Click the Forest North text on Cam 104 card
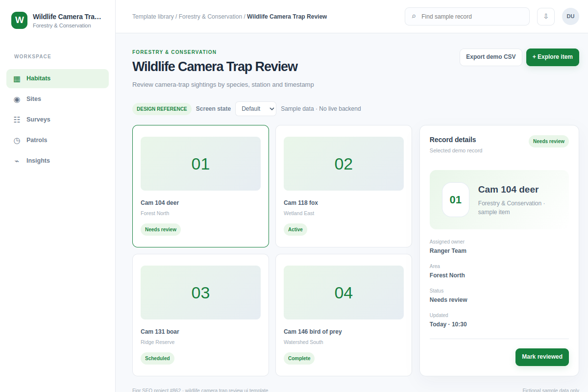This screenshot has height=392, width=588. pos(155,213)
